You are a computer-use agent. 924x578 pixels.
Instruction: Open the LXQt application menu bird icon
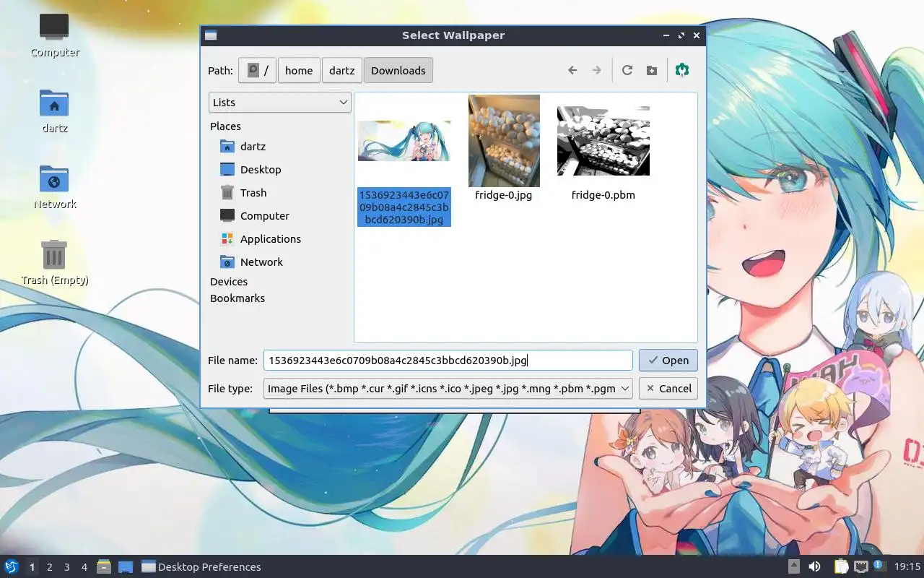[x=12, y=566]
